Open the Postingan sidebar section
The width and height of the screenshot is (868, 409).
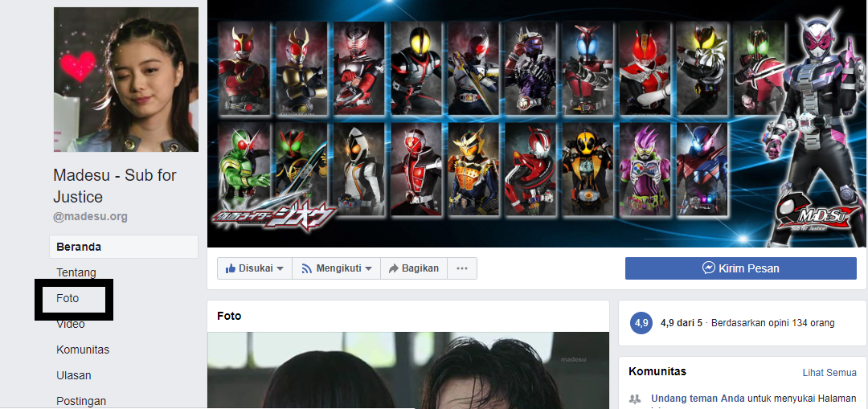coord(81,401)
